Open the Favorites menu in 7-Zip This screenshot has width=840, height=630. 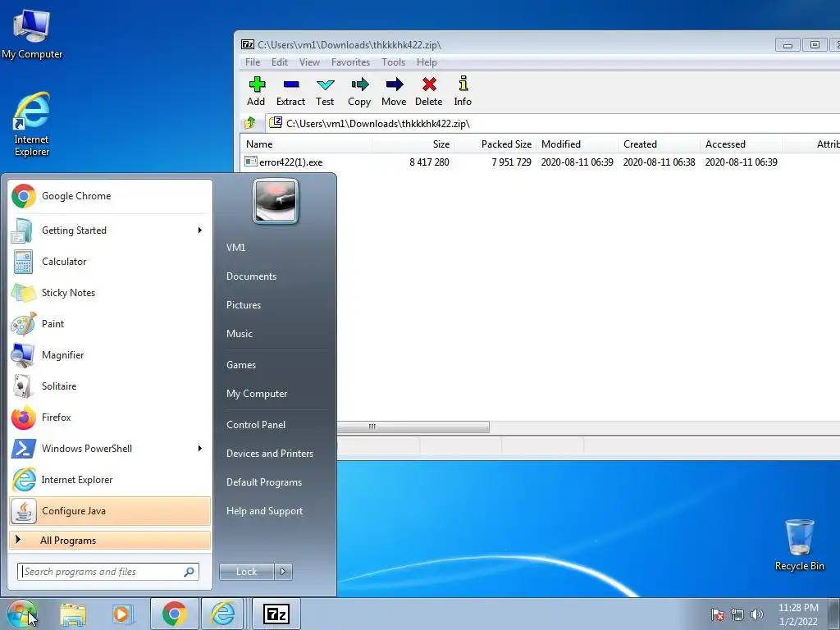click(x=350, y=62)
